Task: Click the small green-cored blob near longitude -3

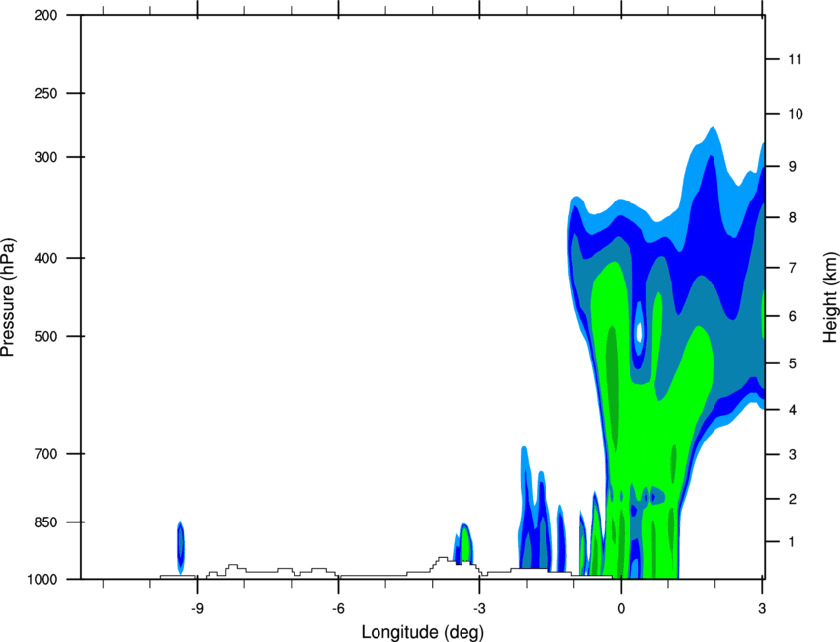Action: tap(463, 543)
